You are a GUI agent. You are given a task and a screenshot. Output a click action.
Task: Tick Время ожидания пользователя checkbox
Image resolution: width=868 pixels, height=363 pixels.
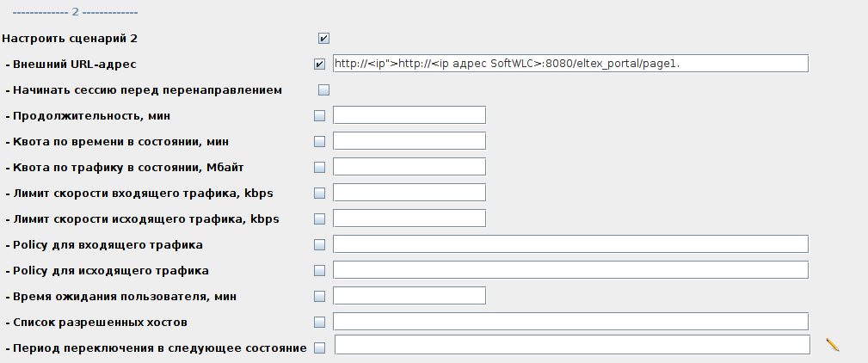(x=320, y=296)
